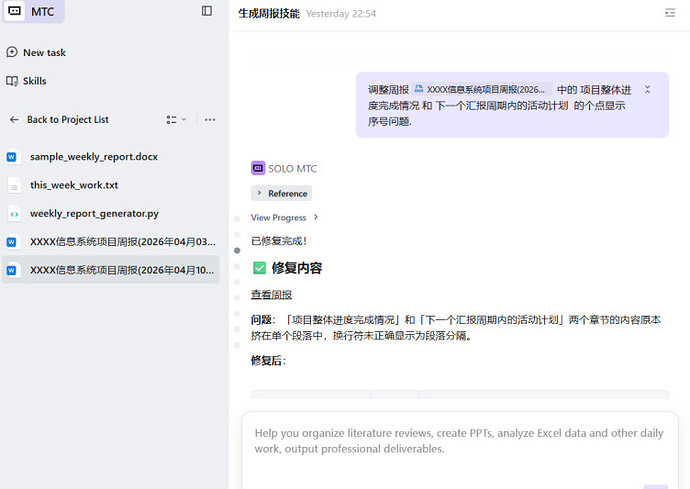Select the highlighted 04月10 weekly report file
This screenshot has width=690, height=489.
point(110,270)
